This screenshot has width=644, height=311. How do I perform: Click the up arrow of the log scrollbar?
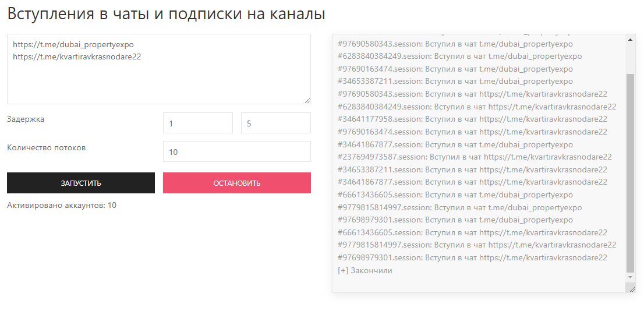[x=631, y=39]
